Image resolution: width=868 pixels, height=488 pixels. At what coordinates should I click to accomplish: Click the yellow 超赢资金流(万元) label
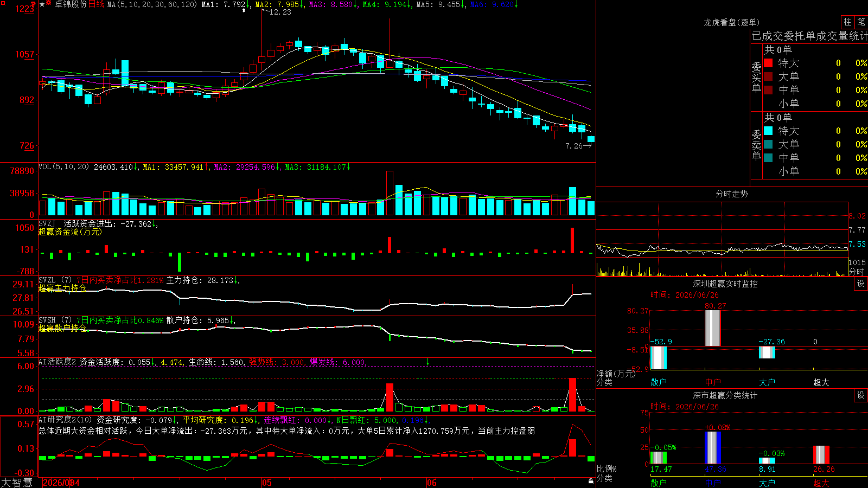(70, 232)
